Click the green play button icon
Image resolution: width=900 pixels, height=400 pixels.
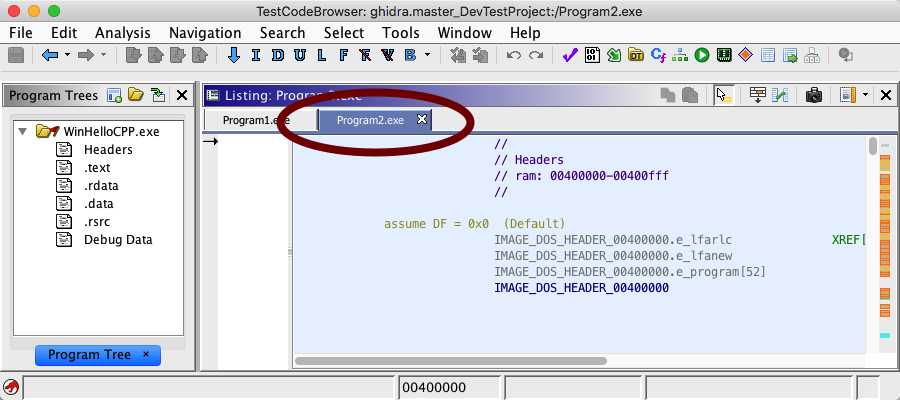(702, 55)
